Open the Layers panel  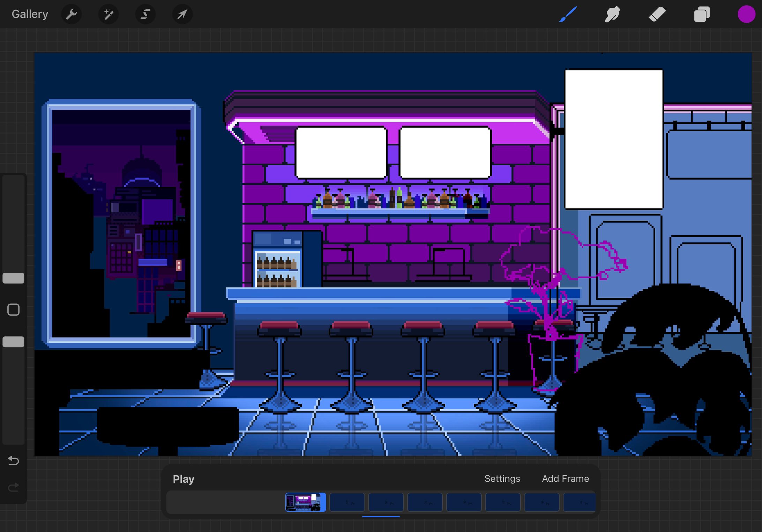click(702, 14)
